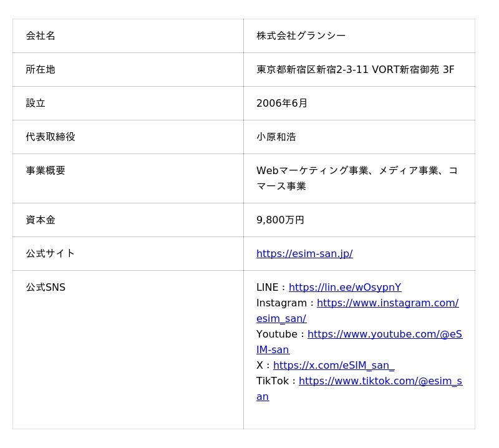
Task: Click the 所在地 label cell
Action: click(41, 69)
